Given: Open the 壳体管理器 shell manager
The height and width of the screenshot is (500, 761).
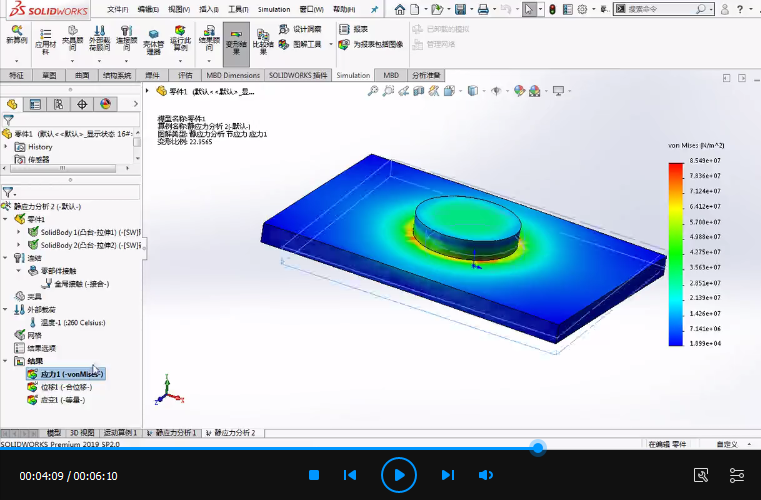Looking at the screenshot, I should pyautogui.click(x=153, y=41).
